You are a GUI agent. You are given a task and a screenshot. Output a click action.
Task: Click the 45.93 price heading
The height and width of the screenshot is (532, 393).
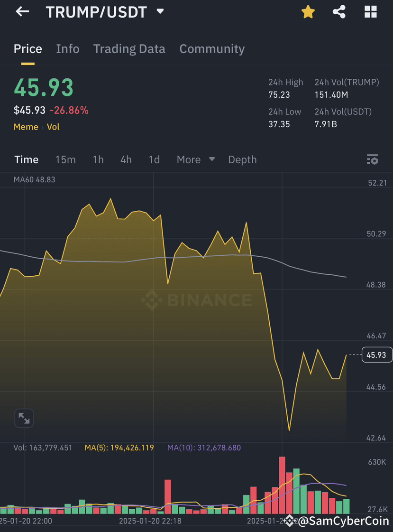(43, 87)
